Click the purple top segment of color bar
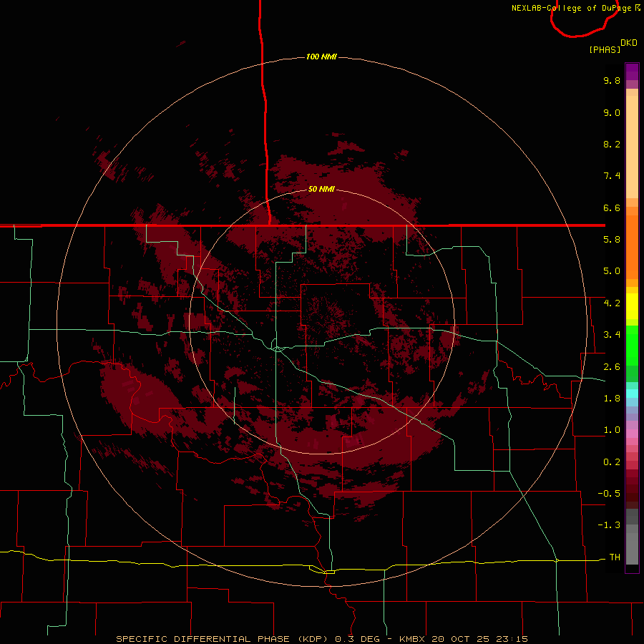The image size is (644, 644). pos(632,72)
